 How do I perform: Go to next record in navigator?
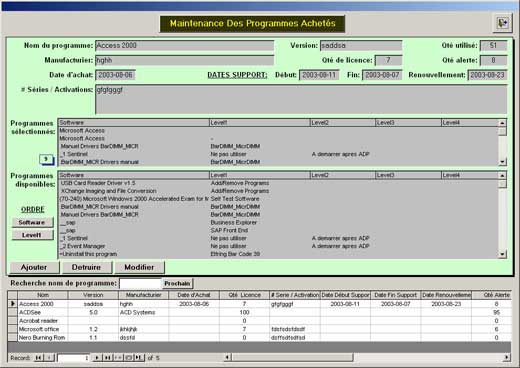97,358
